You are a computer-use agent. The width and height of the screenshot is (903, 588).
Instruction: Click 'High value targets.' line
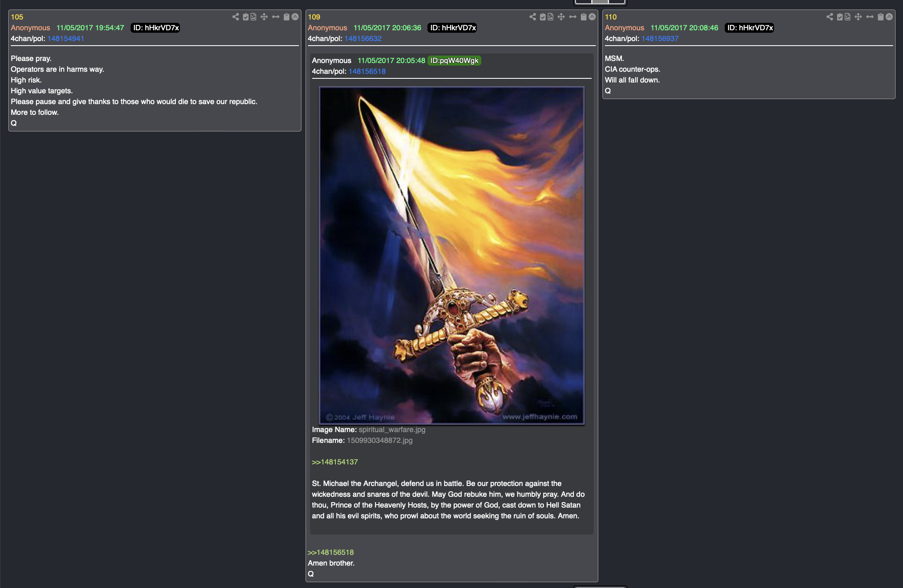[x=41, y=91]
